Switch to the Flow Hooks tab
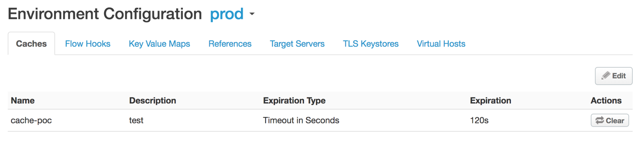The height and width of the screenshot is (166, 644). [88, 44]
